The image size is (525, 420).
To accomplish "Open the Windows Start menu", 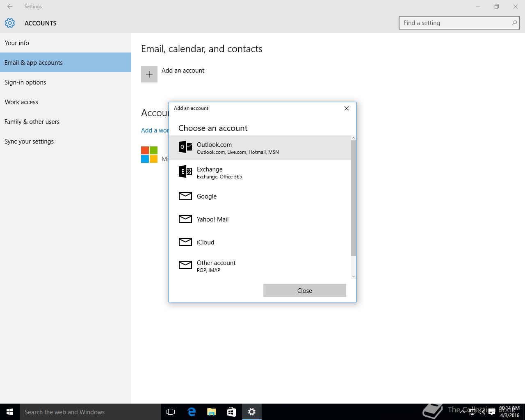I will 10,412.
